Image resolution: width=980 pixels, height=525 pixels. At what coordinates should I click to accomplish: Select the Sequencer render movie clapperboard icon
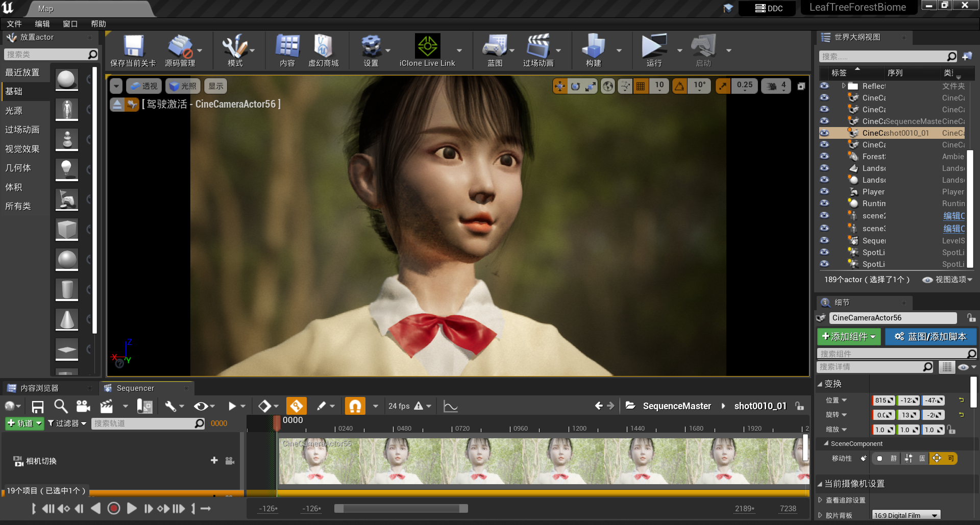tap(105, 406)
